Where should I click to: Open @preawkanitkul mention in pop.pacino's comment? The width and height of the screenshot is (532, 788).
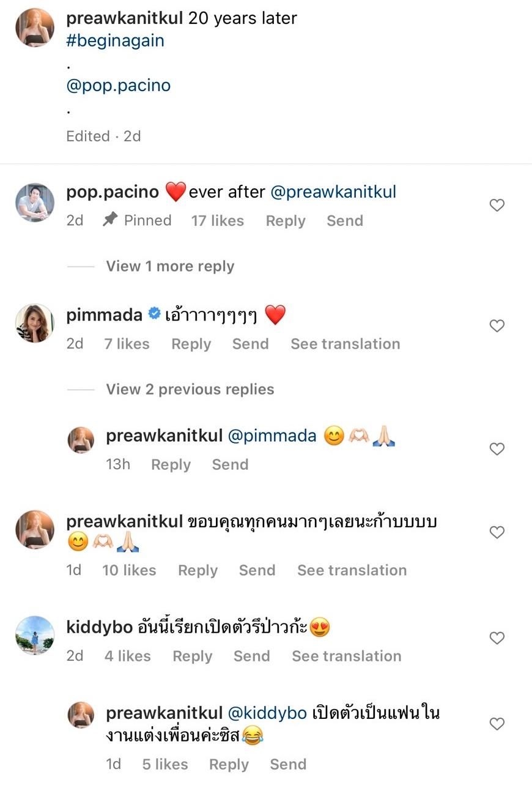tap(333, 192)
